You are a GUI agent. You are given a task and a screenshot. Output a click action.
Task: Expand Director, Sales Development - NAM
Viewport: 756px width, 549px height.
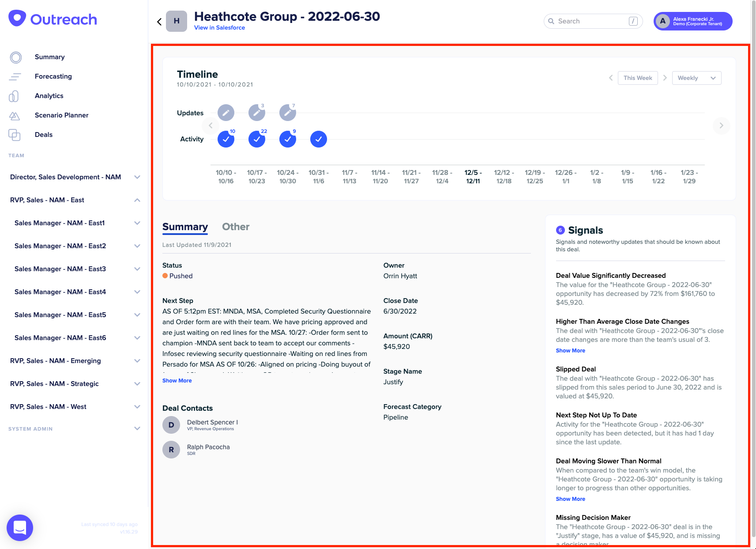137,177
